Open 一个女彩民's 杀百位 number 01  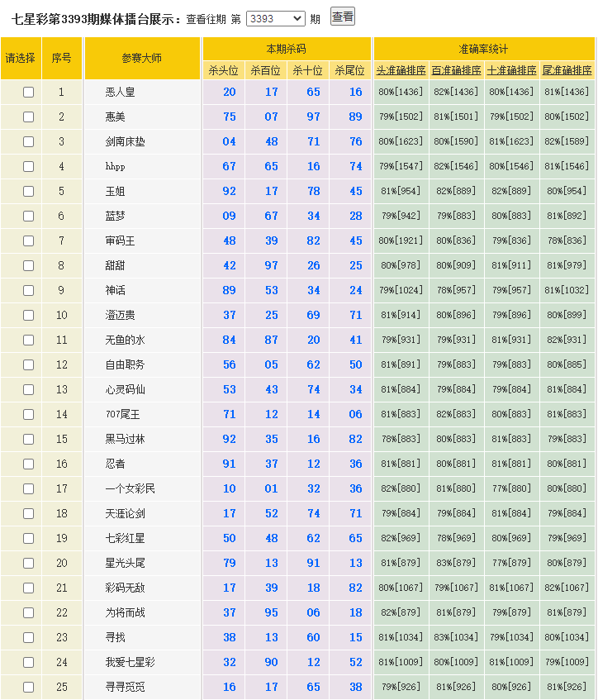[272, 488]
